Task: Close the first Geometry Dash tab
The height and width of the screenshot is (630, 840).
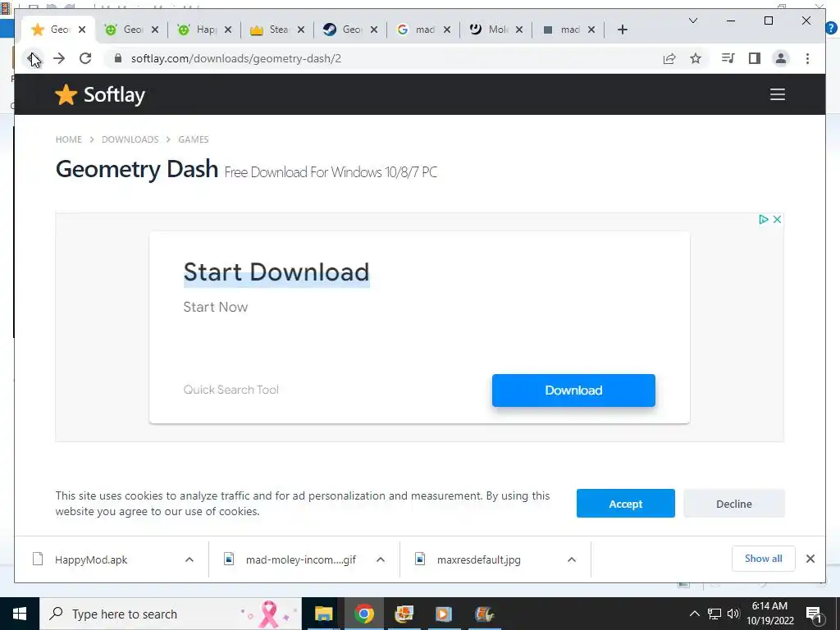Action: [x=82, y=30]
